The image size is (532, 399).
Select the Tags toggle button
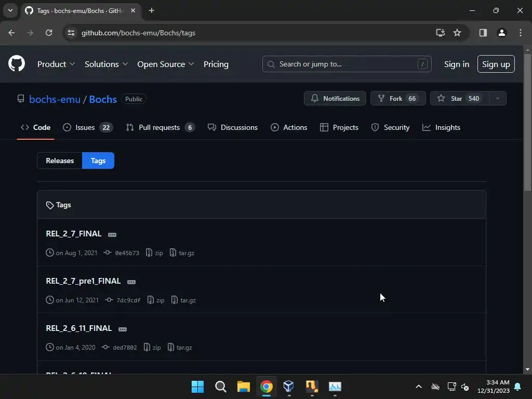[98, 161]
